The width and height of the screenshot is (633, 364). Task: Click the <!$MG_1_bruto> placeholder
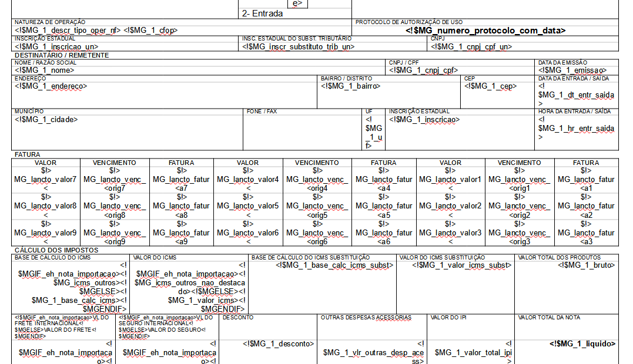click(x=587, y=265)
